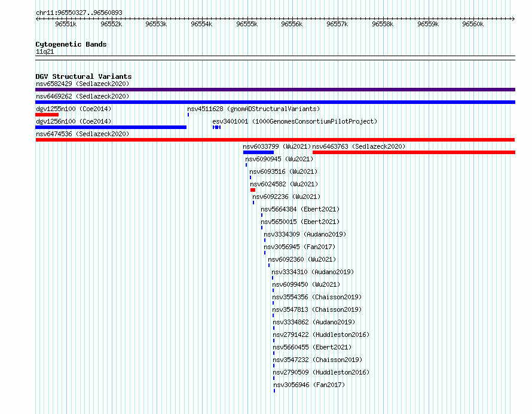Open nsv6099450 (Wu2021) label

(306, 284)
